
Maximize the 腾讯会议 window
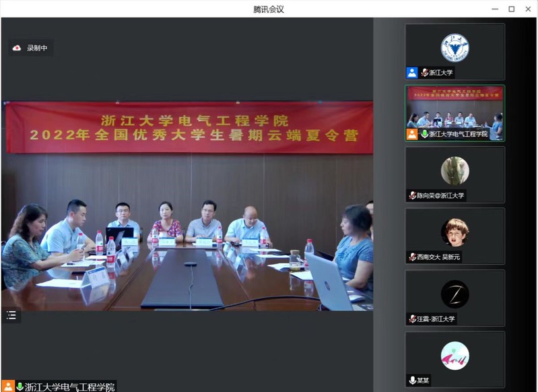(x=511, y=9)
